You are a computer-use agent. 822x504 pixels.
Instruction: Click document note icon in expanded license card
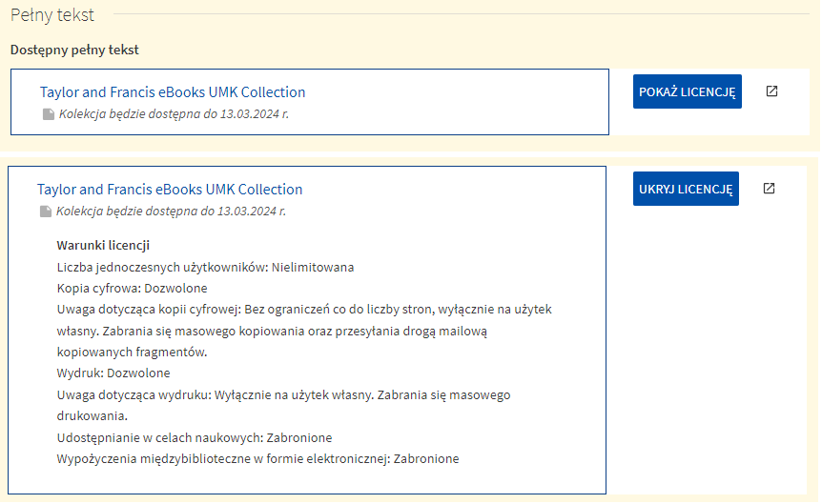point(46,212)
